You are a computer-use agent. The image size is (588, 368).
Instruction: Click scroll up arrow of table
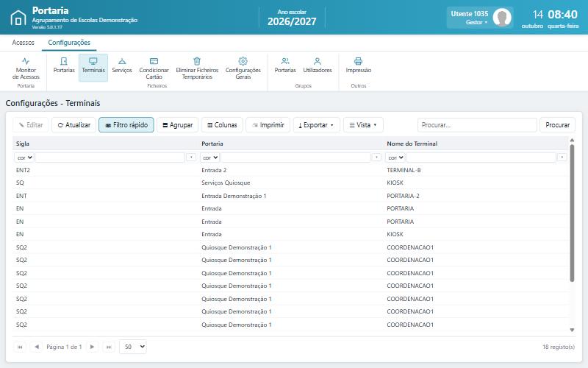click(x=572, y=140)
